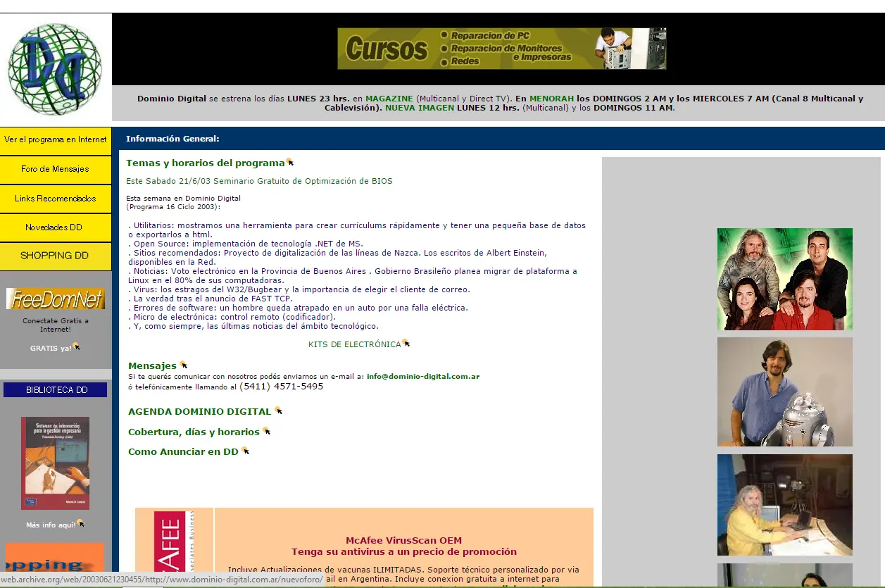Click cursor icon after 'Cobertura, días y horarios'

[266, 431]
